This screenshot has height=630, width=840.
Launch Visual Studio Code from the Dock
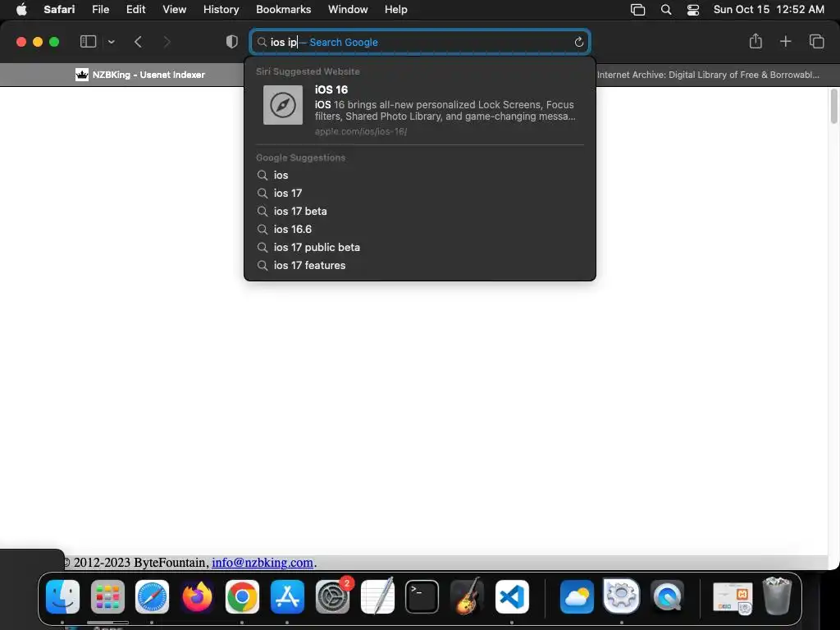512,596
